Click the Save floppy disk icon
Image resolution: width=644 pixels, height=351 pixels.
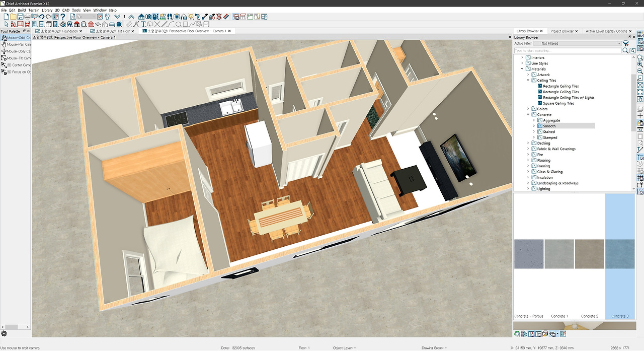click(x=20, y=17)
